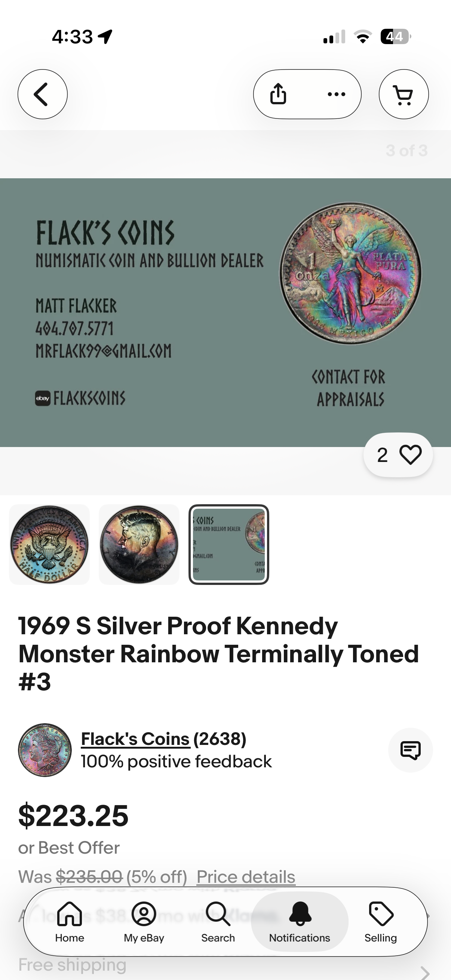Open the share icon
This screenshot has height=980, width=451.
(x=278, y=94)
